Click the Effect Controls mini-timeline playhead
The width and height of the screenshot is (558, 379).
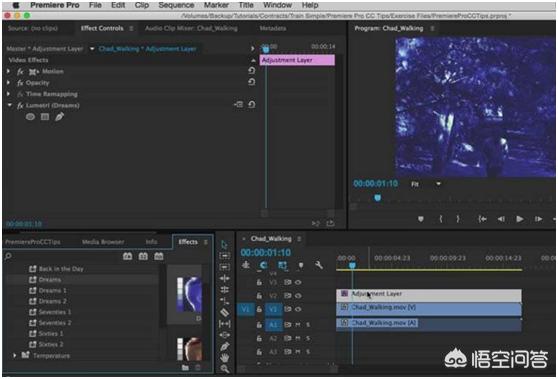[265, 49]
